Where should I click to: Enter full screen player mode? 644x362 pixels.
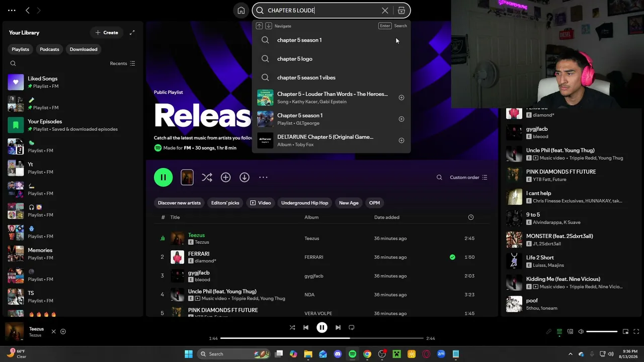click(x=636, y=332)
